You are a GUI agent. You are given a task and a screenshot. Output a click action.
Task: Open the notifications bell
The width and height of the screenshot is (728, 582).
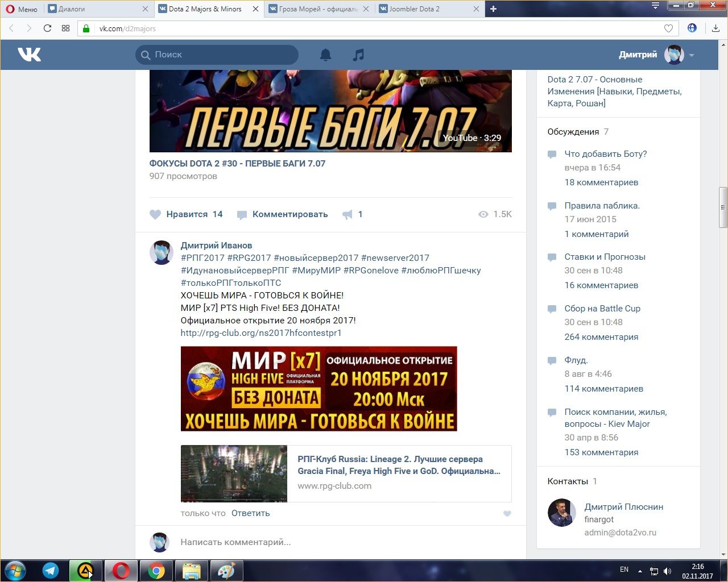click(x=325, y=55)
